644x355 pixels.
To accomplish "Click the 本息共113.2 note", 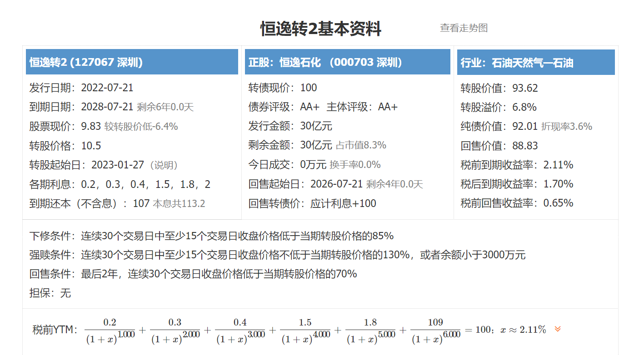I will click(179, 203).
